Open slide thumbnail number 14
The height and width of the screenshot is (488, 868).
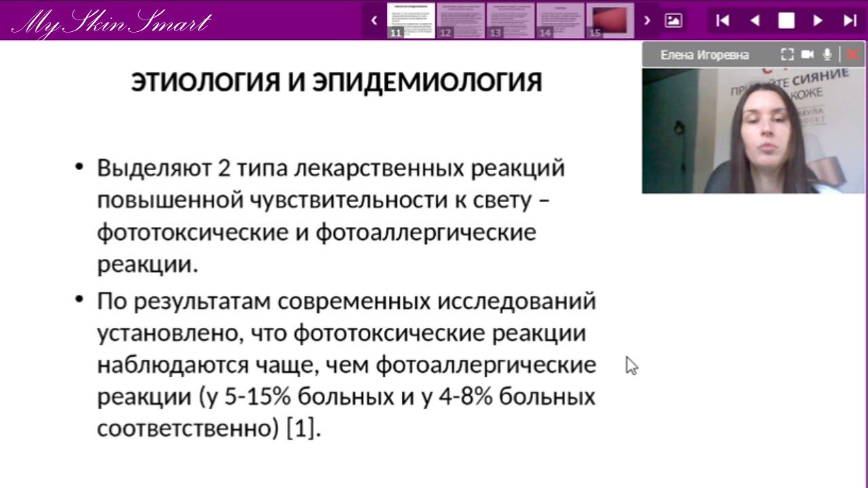560,20
